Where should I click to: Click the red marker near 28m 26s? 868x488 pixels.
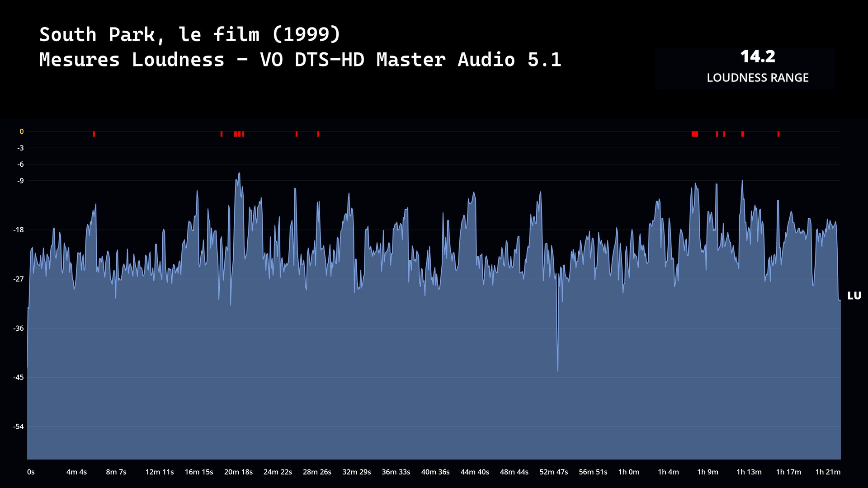pyautogui.click(x=318, y=134)
